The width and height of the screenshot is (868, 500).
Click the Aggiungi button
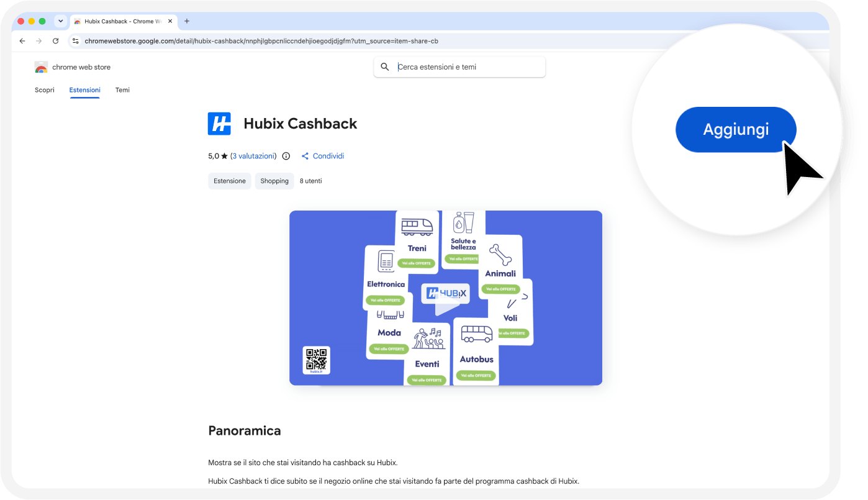pyautogui.click(x=736, y=129)
